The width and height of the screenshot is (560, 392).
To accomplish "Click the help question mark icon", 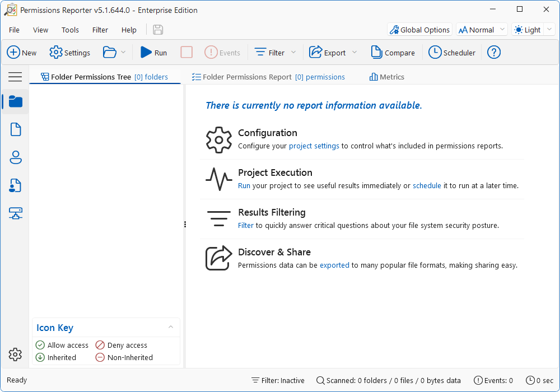I will [493, 52].
